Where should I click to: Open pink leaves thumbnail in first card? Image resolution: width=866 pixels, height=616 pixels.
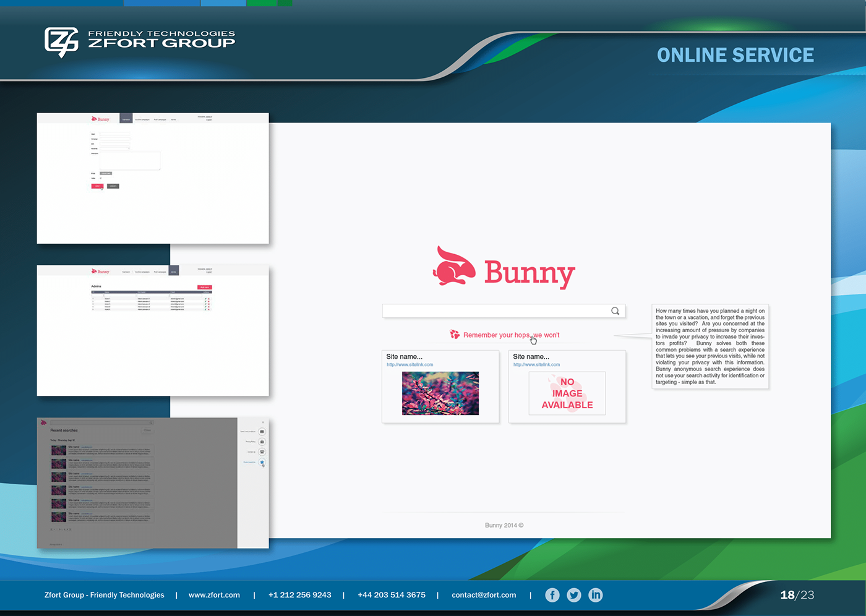(440, 393)
